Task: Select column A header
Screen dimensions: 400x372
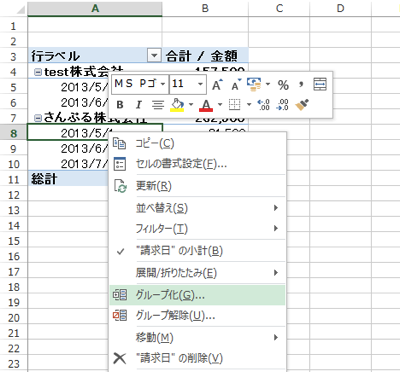Action: [95, 8]
